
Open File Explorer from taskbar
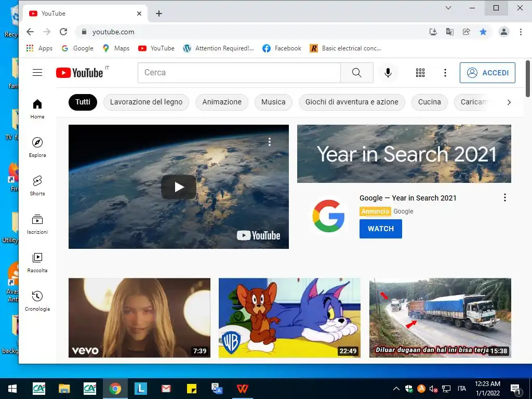64,389
